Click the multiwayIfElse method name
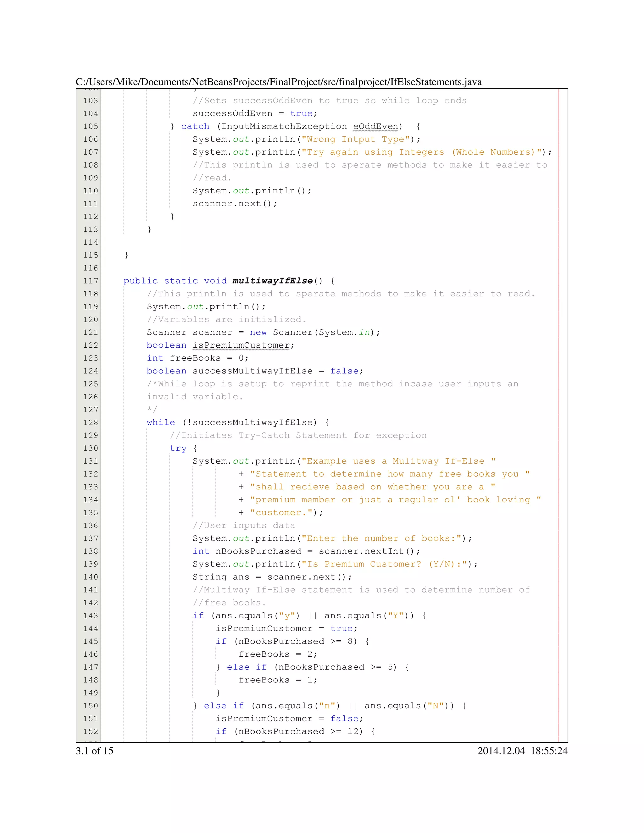The image size is (644, 833). pyautogui.click(x=272, y=281)
